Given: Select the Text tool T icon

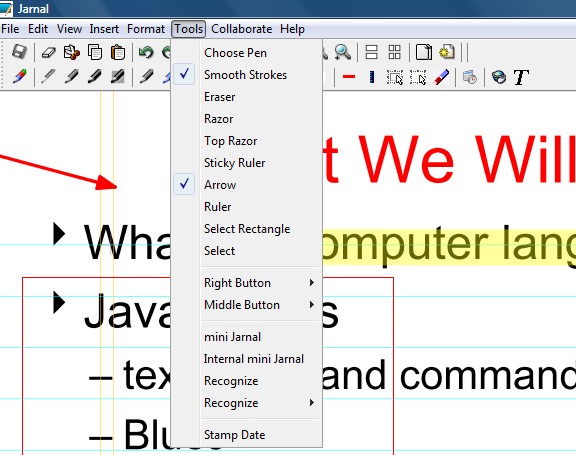Looking at the screenshot, I should (x=521, y=77).
